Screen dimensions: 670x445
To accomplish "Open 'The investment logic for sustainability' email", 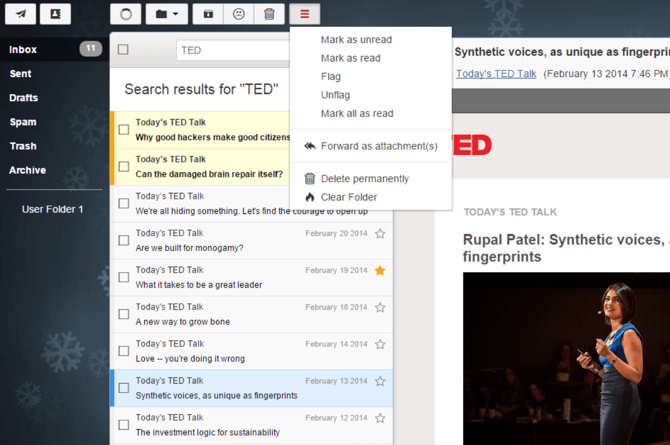I will click(208, 432).
